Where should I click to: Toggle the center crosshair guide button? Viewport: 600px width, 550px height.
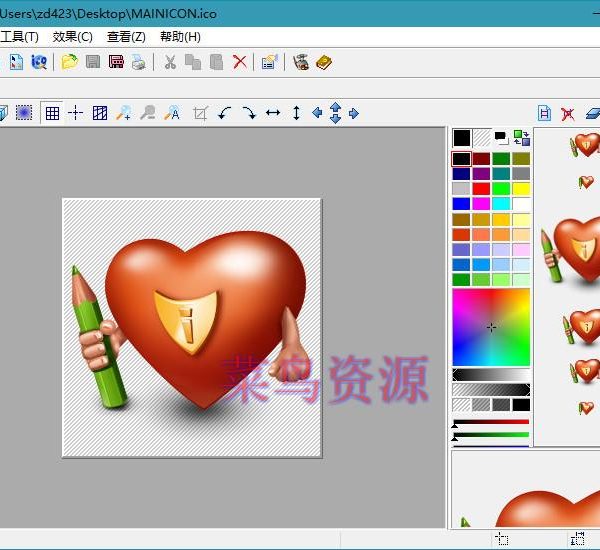click(x=76, y=113)
